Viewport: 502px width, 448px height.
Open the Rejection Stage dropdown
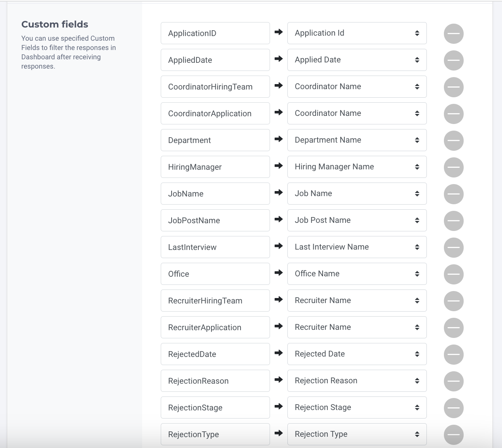pyautogui.click(x=357, y=407)
